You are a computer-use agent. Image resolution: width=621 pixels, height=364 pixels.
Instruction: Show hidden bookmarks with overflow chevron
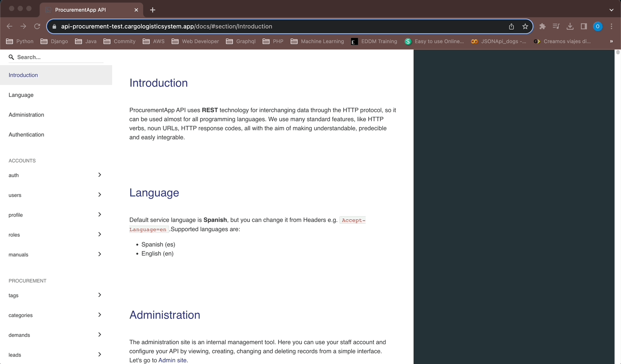611,41
